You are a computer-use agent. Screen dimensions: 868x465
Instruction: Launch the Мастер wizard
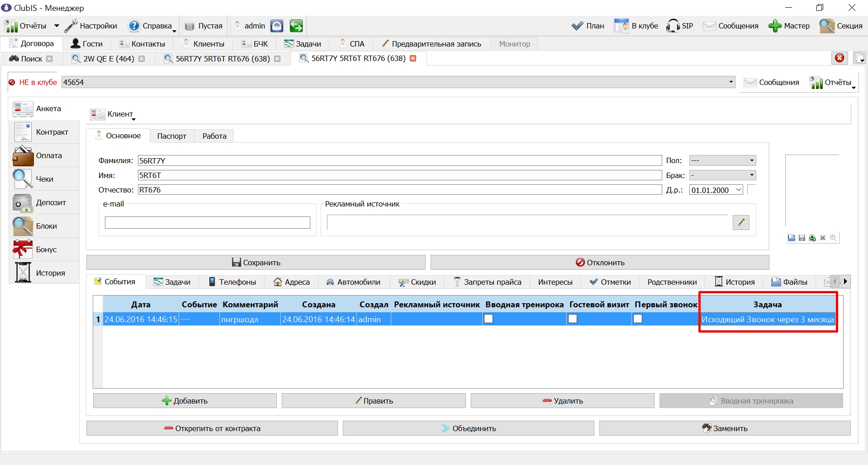[x=789, y=26]
